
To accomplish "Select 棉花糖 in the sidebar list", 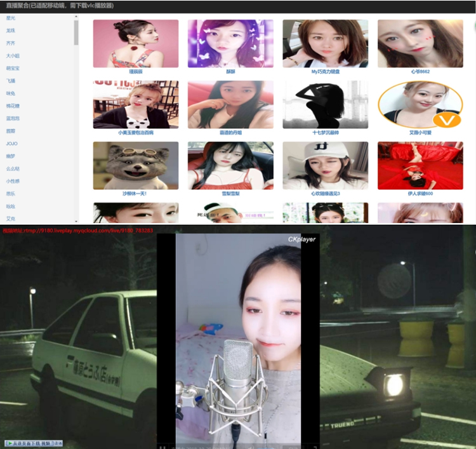I will tap(13, 106).
